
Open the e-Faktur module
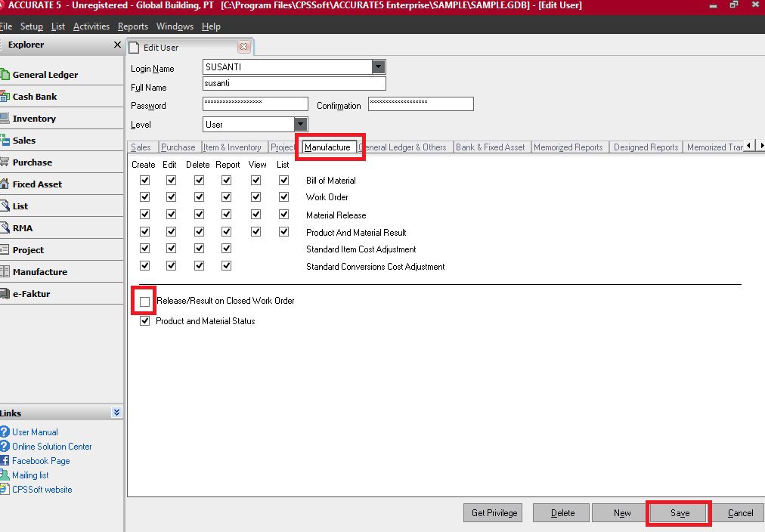(31, 293)
